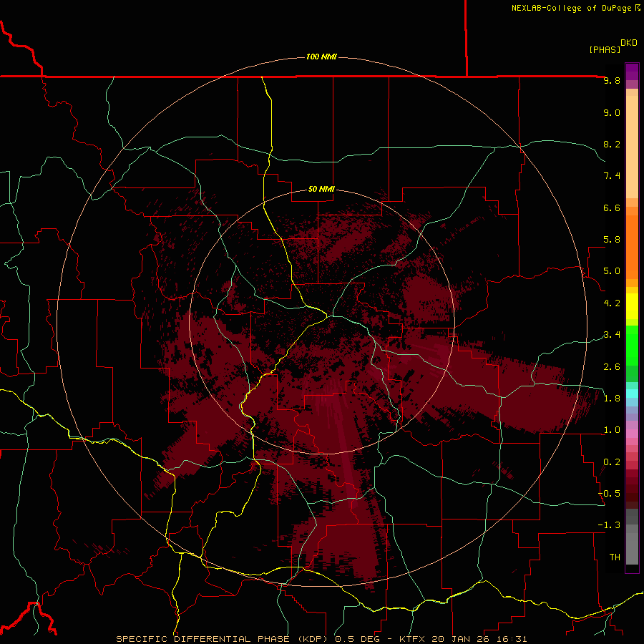Click the TH threshold label
The image size is (644, 644).
click(x=615, y=557)
